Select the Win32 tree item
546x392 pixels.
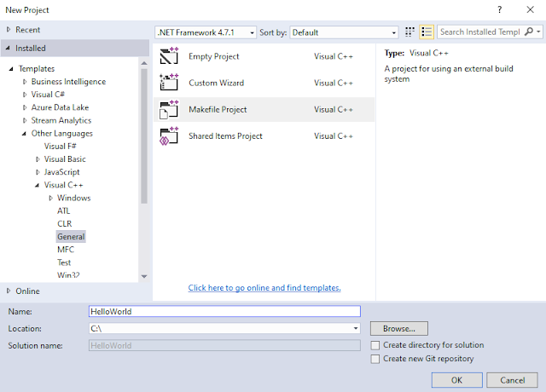[68, 274]
